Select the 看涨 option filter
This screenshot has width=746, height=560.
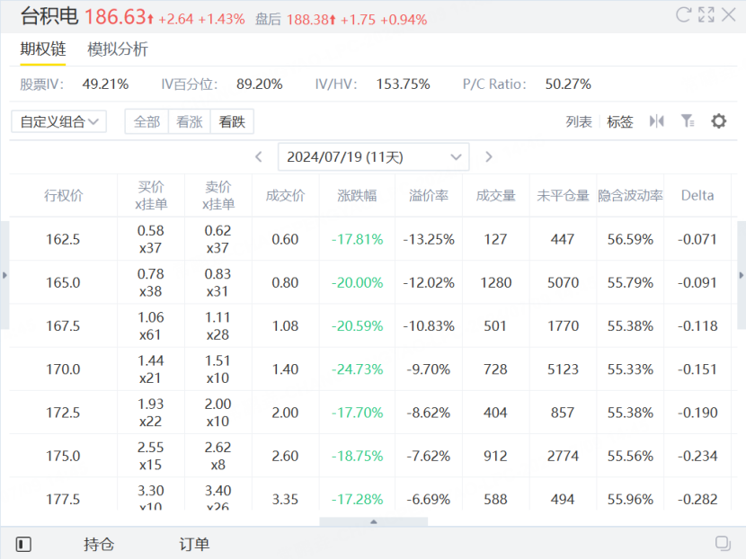pyautogui.click(x=190, y=122)
